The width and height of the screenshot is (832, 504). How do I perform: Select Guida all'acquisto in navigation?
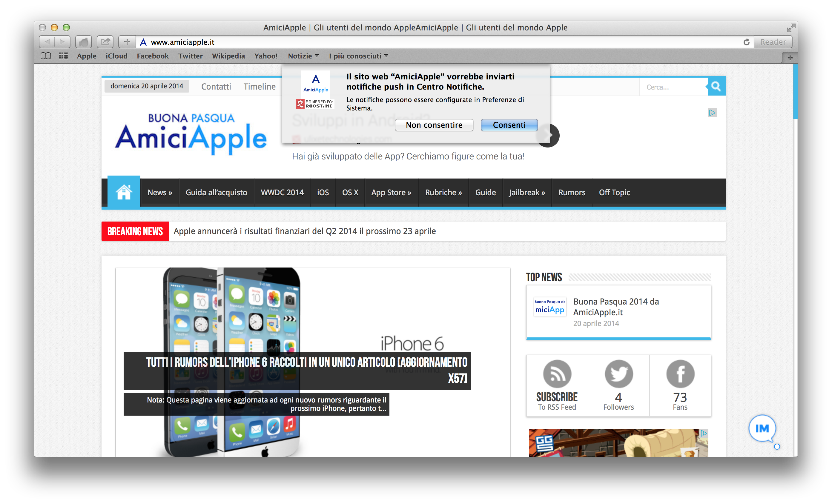216,192
